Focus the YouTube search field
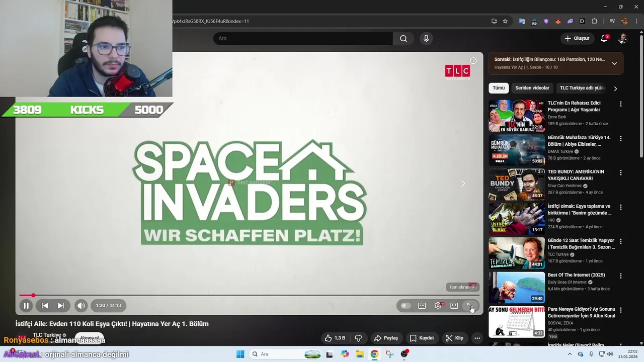 303,39
